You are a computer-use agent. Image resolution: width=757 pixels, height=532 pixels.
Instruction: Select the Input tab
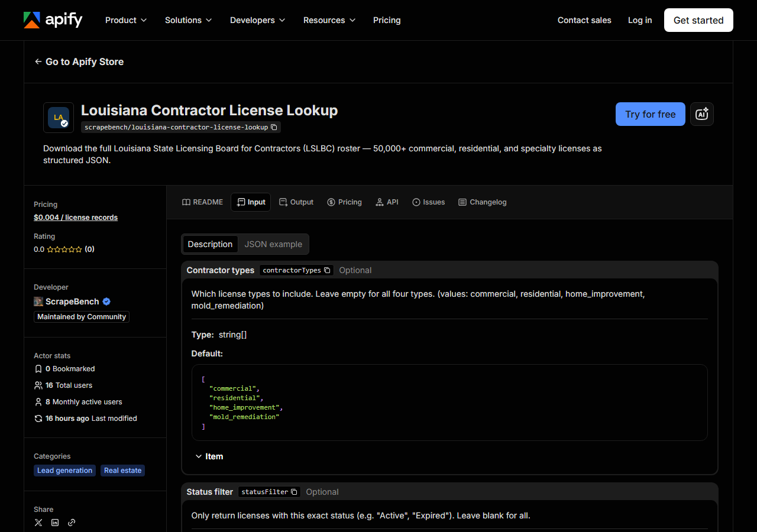point(251,202)
